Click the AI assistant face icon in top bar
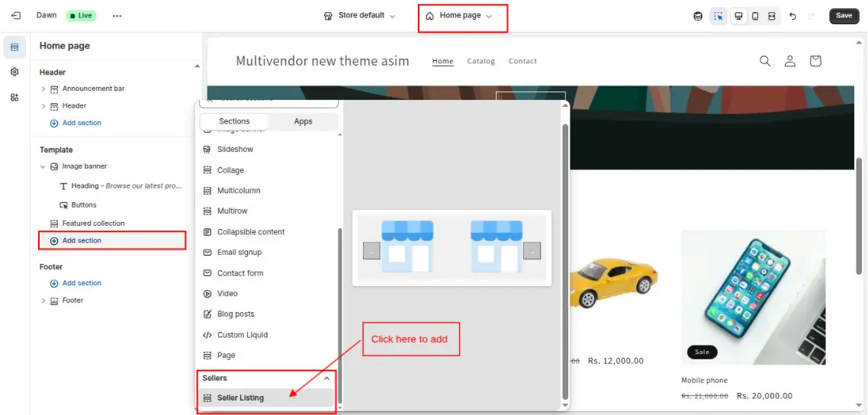The image size is (868, 415). pos(698,16)
